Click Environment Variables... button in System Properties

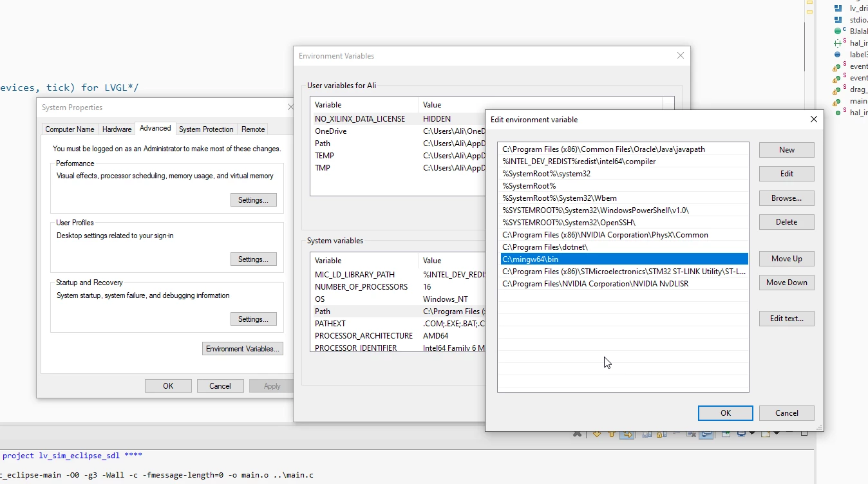pyautogui.click(x=242, y=349)
